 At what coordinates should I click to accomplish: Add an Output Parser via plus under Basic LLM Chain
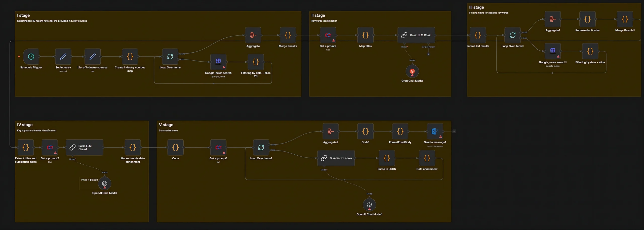[x=428, y=54]
